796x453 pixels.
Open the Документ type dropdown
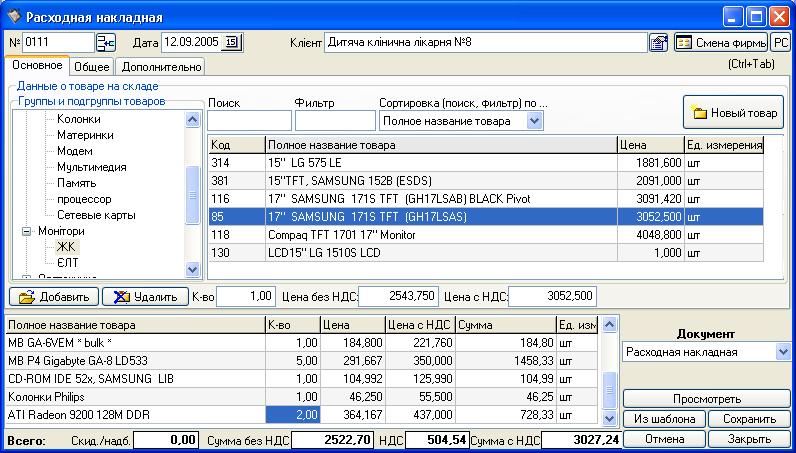(783, 352)
